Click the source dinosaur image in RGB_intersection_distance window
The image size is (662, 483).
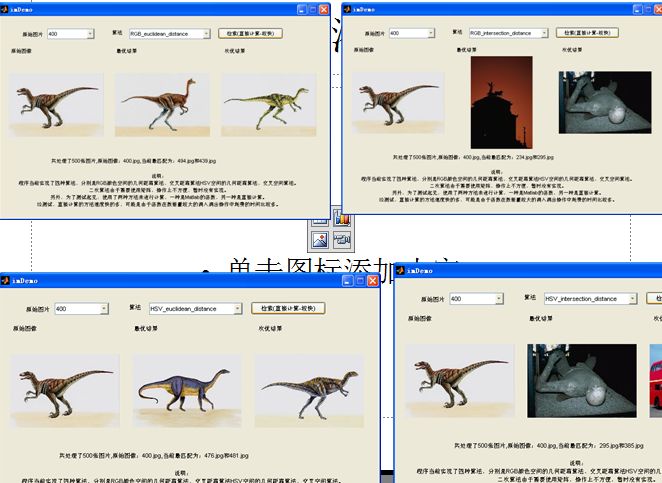[x=398, y=103]
